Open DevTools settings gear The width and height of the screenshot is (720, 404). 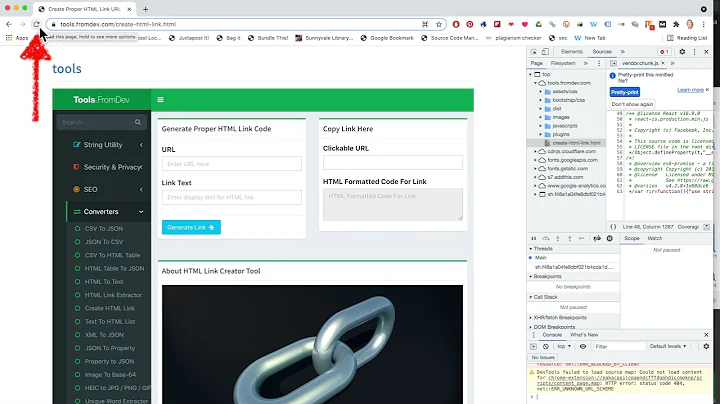pyautogui.click(x=682, y=52)
